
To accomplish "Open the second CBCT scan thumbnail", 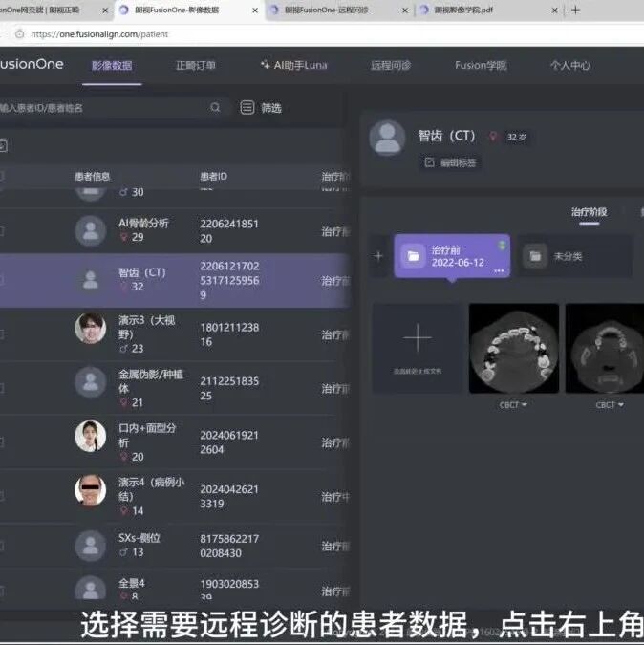I will pyautogui.click(x=605, y=349).
